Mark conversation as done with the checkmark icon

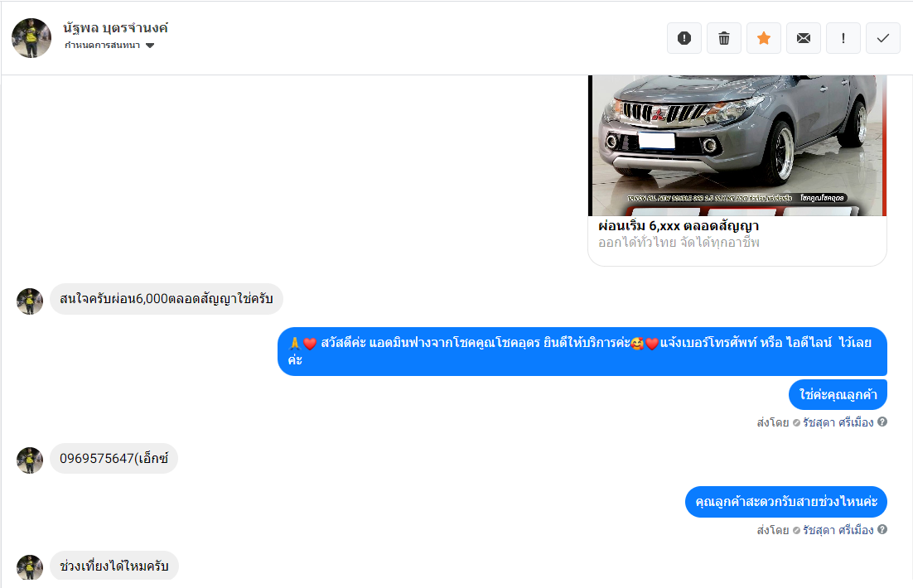tap(883, 38)
